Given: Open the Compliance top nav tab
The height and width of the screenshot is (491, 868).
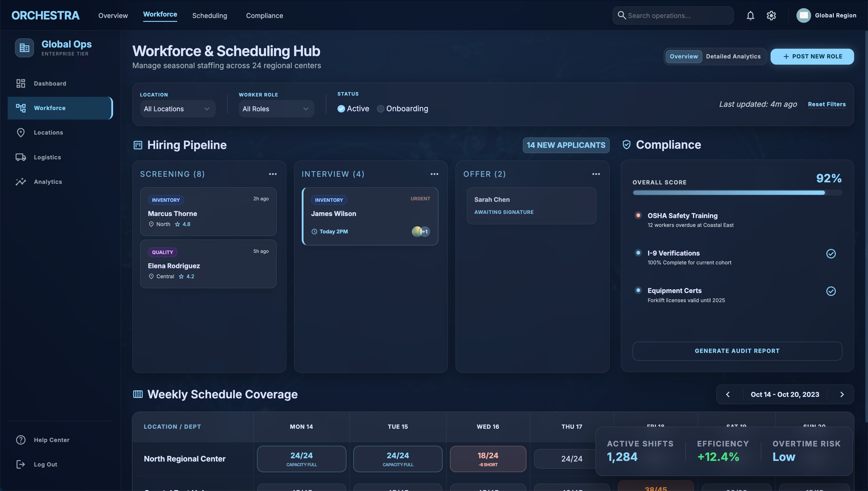Looking at the screenshot, I should point(265,16).
